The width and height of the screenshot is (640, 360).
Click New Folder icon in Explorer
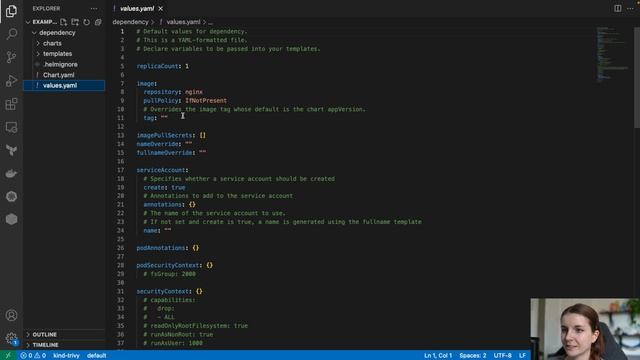75,22
